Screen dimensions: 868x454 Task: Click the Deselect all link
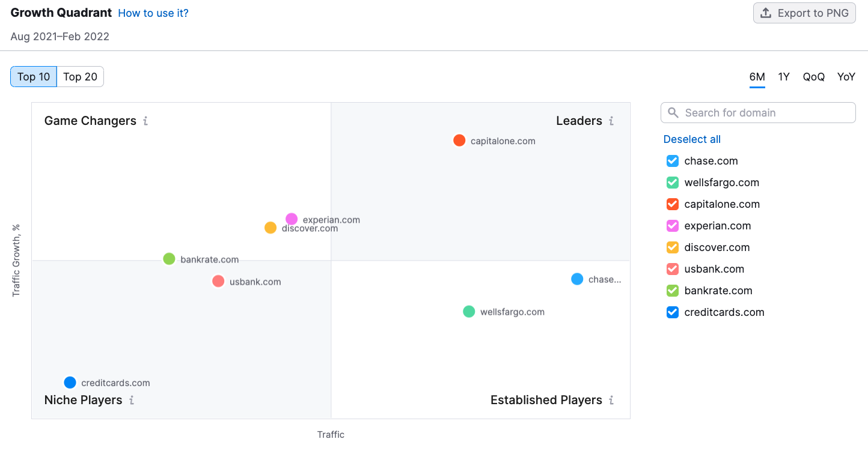tap(692, 139)
